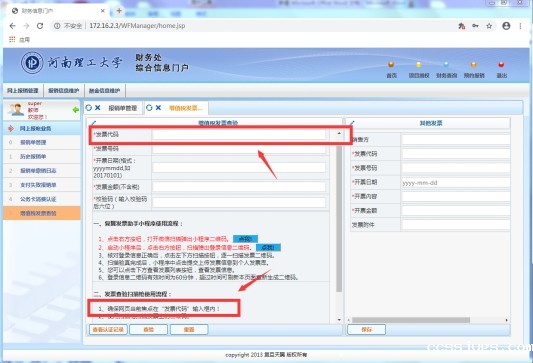The height and width of the screenshot is (363, 533).
Task: Open the Google Translate icon in address bar
Action: tap(461, 26)
